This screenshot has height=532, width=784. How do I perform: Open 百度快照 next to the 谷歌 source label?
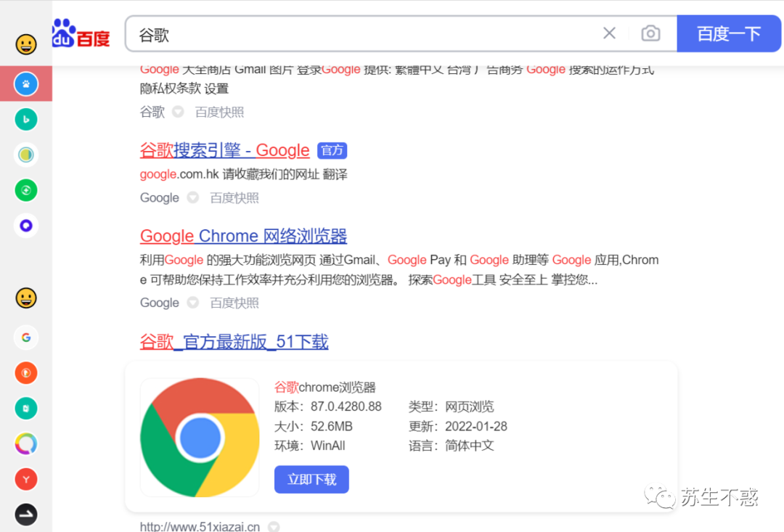219,112
